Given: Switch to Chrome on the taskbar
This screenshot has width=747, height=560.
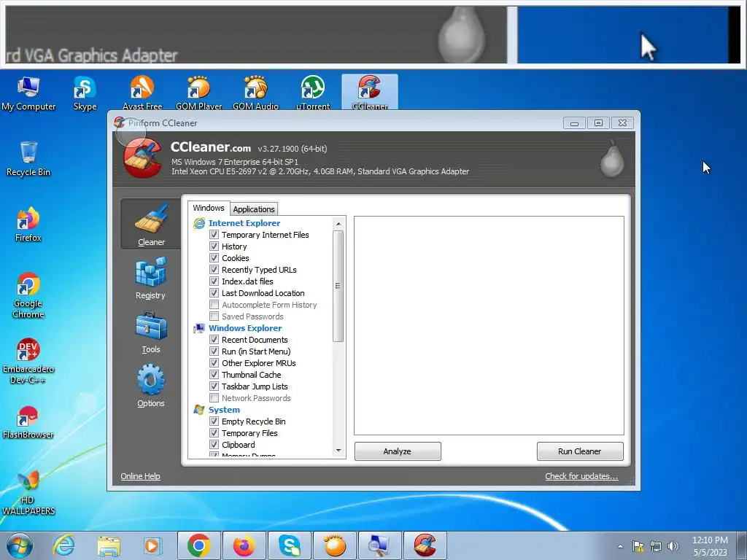Looking at the screenshot, I should pyautogui.click(x=199, y=545).
